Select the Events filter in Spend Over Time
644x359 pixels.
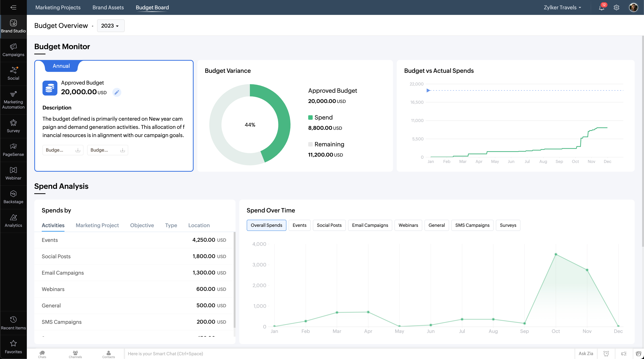(299, 225)
